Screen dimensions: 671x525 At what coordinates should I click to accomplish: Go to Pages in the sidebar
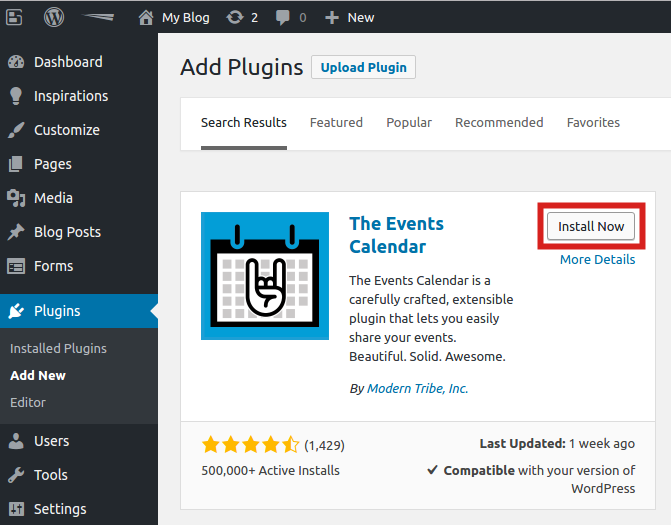52,164
